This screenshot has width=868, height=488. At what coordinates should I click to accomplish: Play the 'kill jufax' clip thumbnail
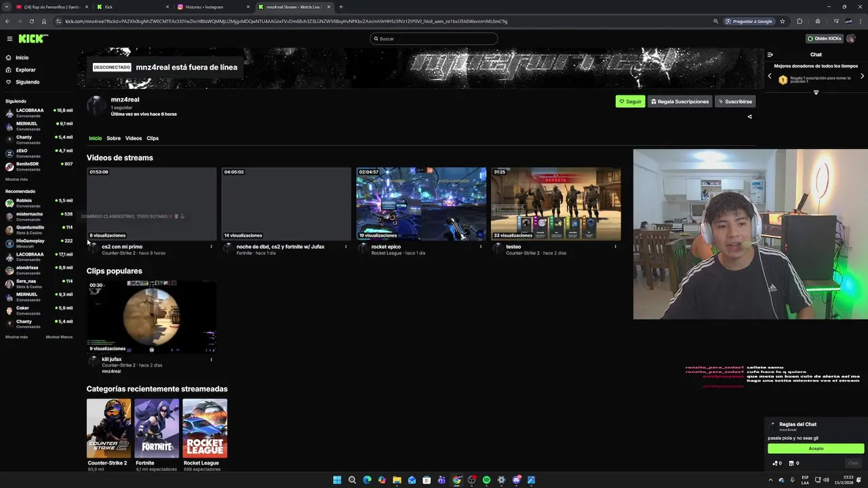pos(152,317)
